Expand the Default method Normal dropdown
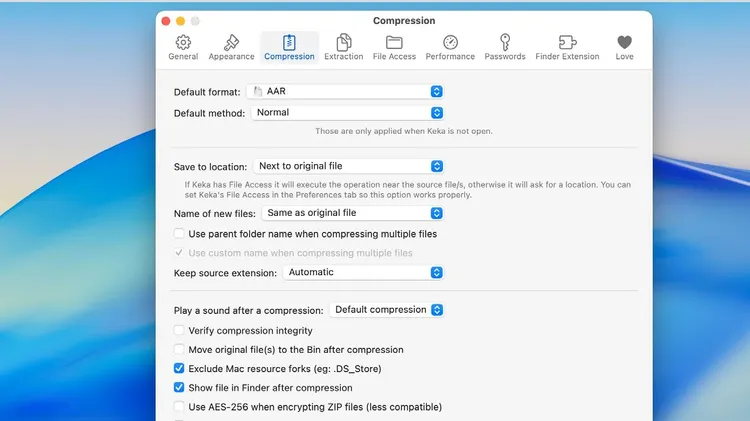750x421 pixels. [345, 113]
